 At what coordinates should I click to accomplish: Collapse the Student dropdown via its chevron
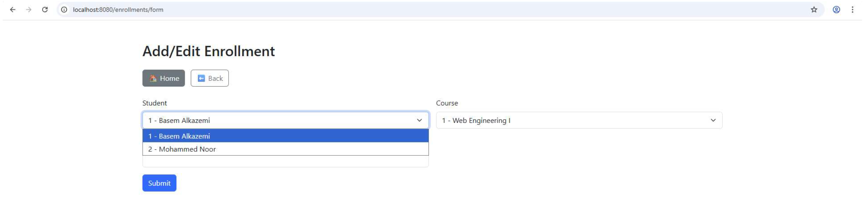[419, 121]
